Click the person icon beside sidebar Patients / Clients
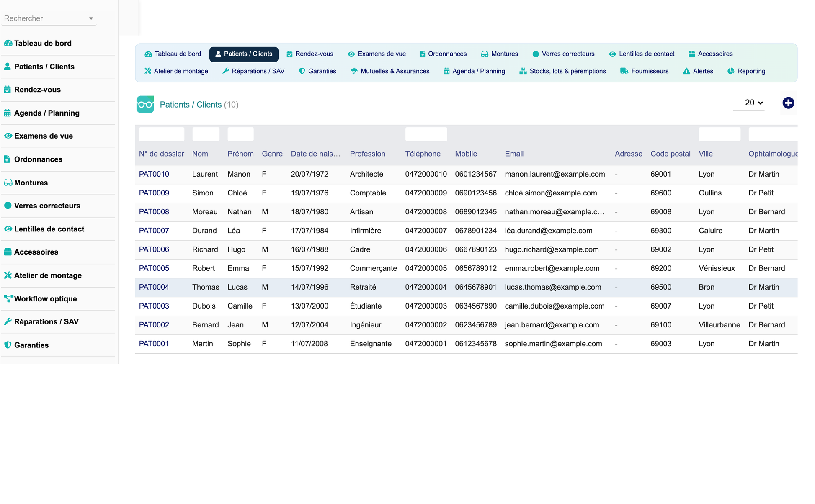 (8, 66)
